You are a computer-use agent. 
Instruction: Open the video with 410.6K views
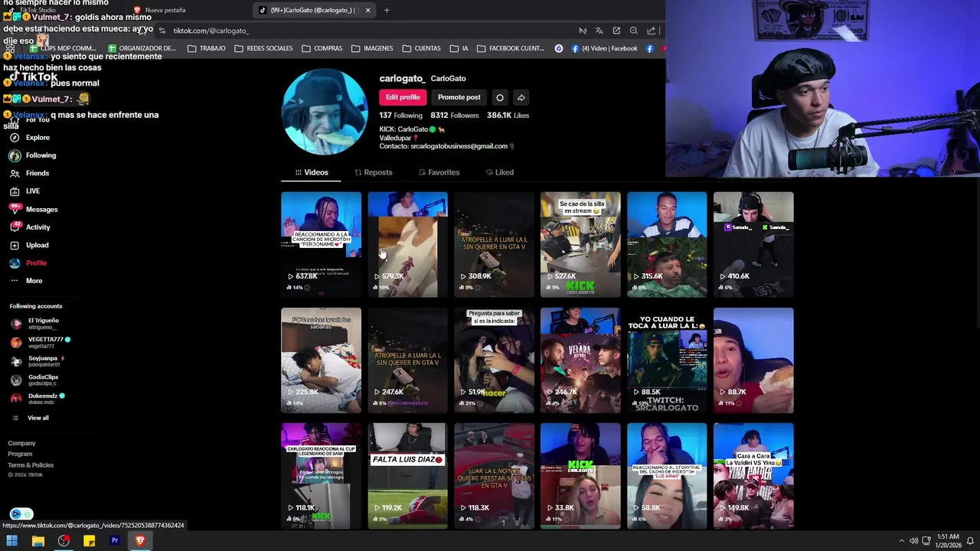tap(753, 244)
